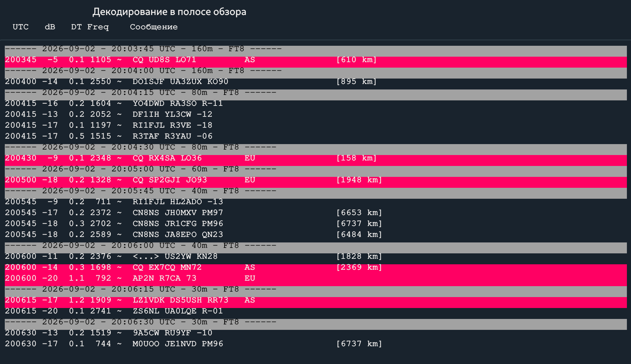Click the LZ1VDK DS5USH RR73 decode row
Screen dimensions: 631x364
point(315,300)
